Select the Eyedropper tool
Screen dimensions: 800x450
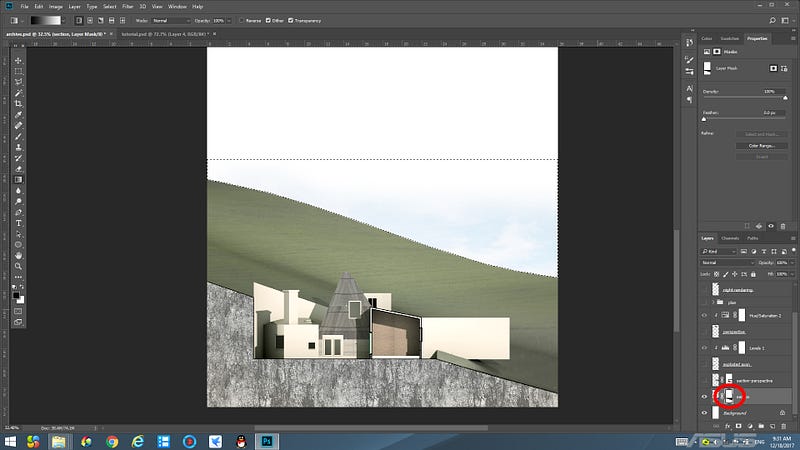click(18, 114)
